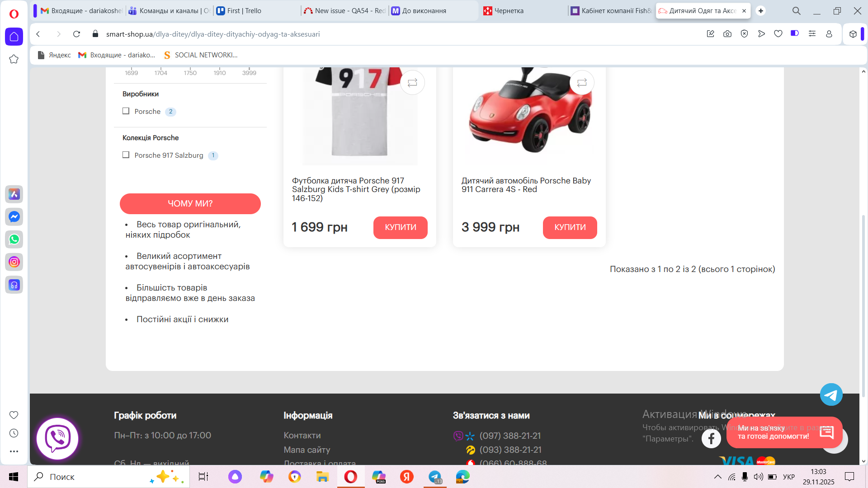Click КУПИТИ for the 1 699 грн T-shirt
Screen dimensions: 868x488
(400, 227)
